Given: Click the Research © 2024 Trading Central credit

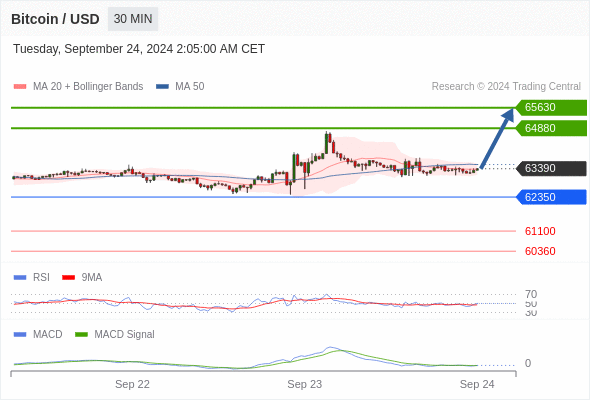Looking at the screenshot, I should point(506,87).
